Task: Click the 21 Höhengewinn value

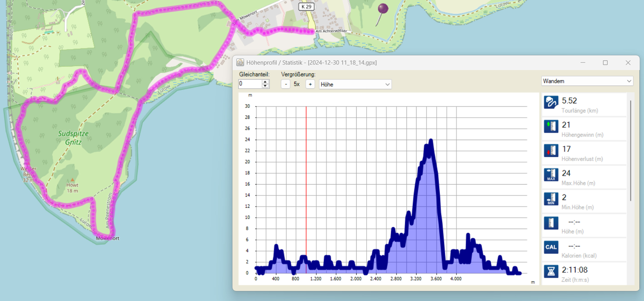Action: tap(566, 125)
